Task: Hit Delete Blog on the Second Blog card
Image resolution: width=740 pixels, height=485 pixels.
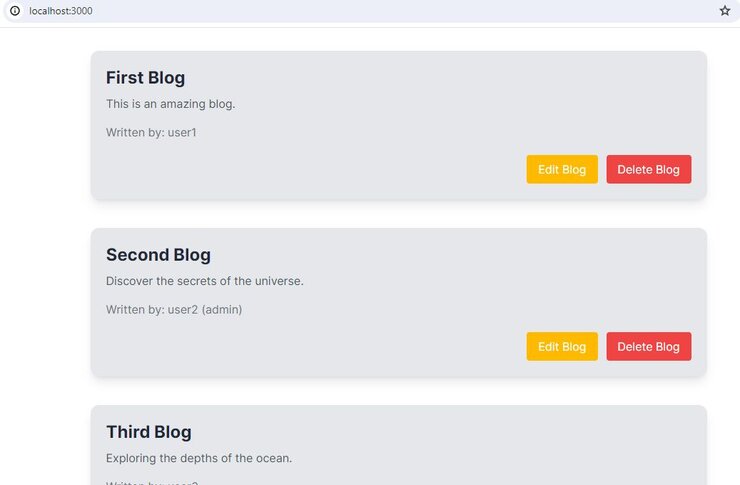Action: click(648, 346)
